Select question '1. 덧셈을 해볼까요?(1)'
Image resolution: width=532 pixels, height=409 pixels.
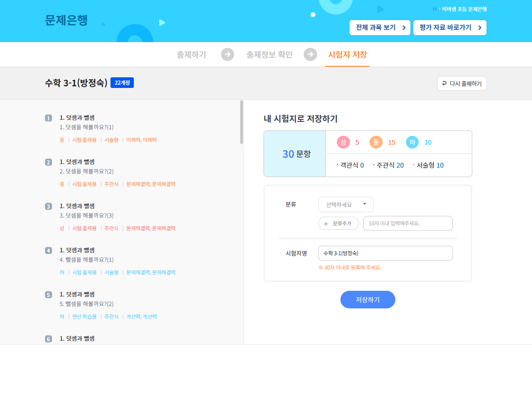click(87, 127)
